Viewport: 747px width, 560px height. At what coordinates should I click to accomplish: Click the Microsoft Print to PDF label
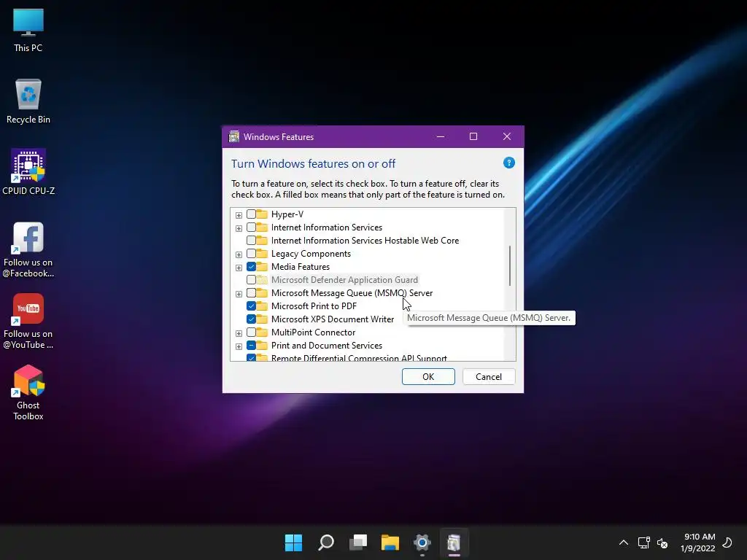pyautogui.click(x=314, y=306)
